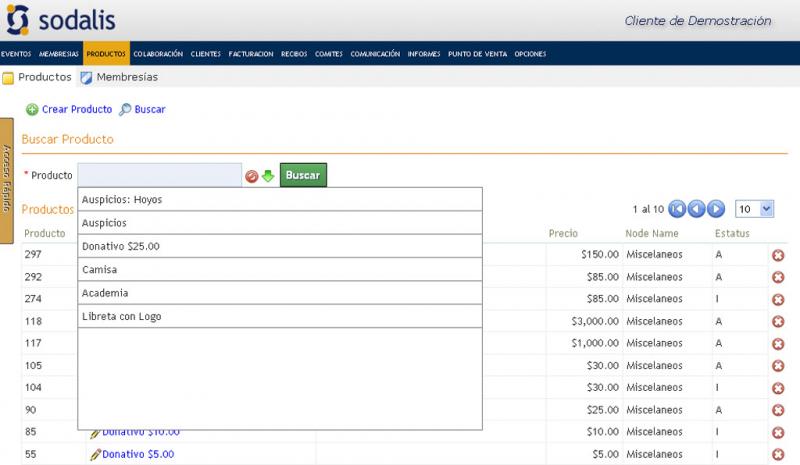Delete product row 297
Image resolution: width=800 pixels, height=465 pixels.
point(778,255)
